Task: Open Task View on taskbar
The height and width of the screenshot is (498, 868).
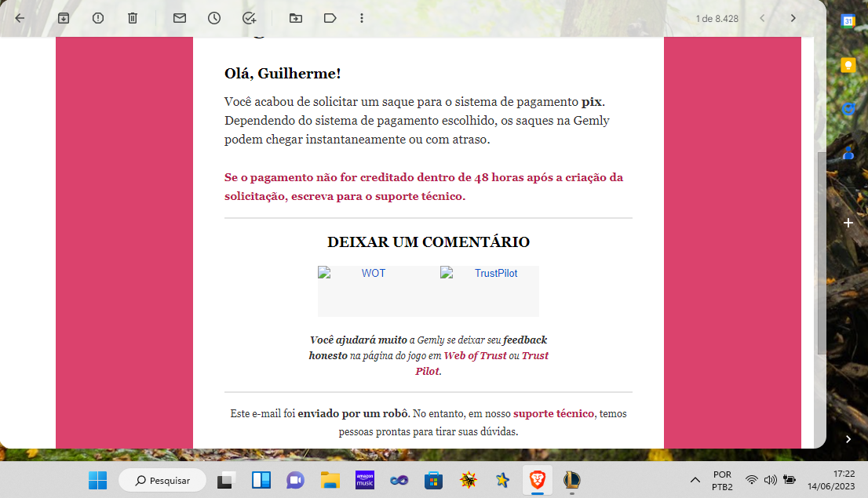Action: tap(225, 480)
